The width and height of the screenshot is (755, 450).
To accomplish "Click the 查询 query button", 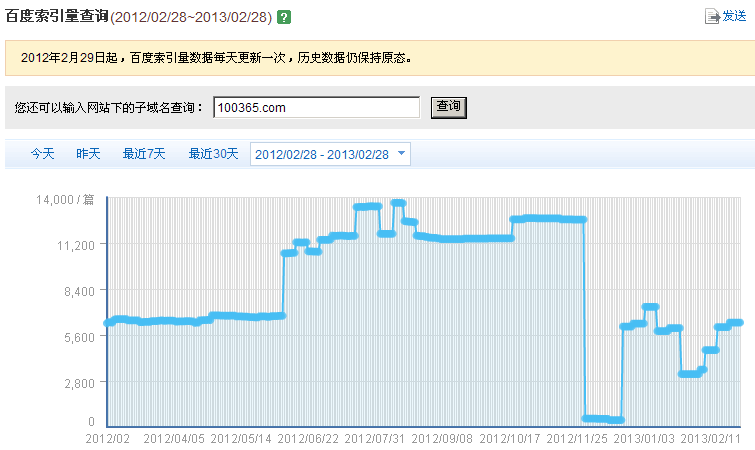I will click(448, 107).
